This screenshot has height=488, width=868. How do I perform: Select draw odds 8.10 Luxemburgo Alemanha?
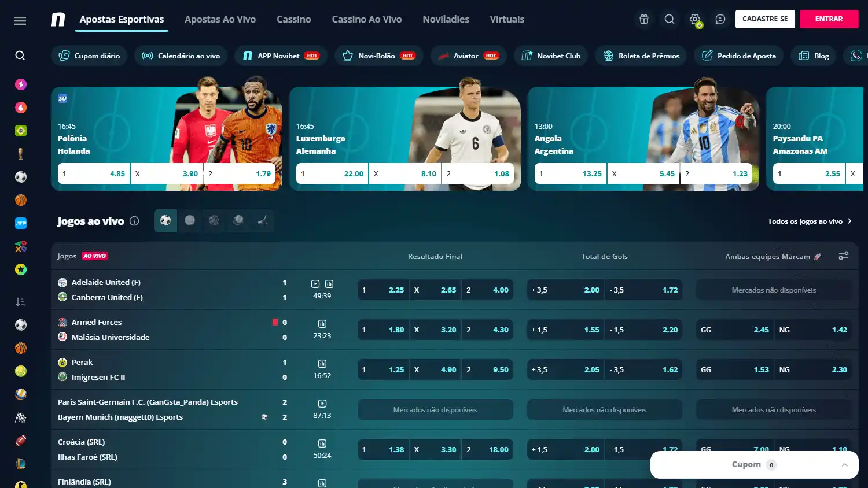(405, 173)
